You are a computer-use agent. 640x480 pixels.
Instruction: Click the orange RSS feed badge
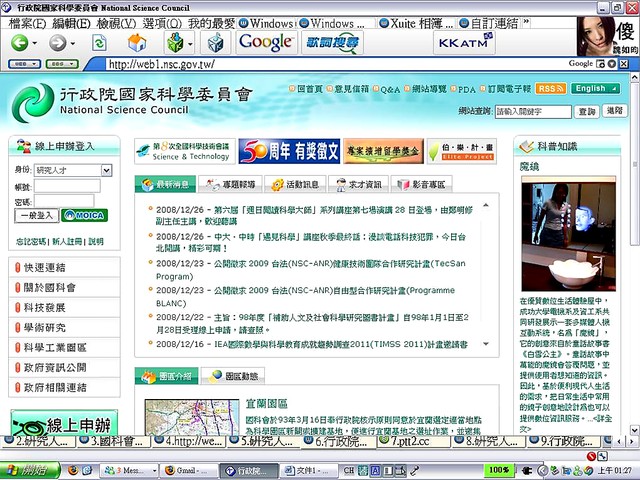[x=549, y=89]
